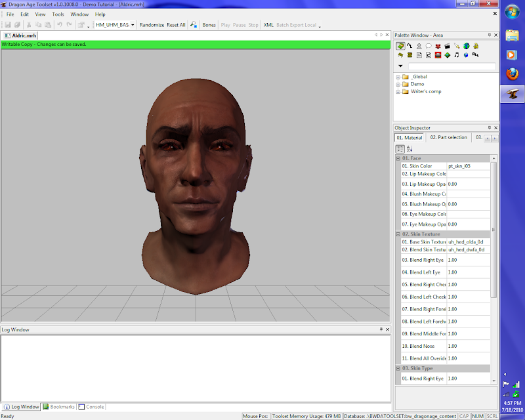Viewport: 525px width, 420px height.
Task: Open the Tools menu
Action: (x=58, y=14)
